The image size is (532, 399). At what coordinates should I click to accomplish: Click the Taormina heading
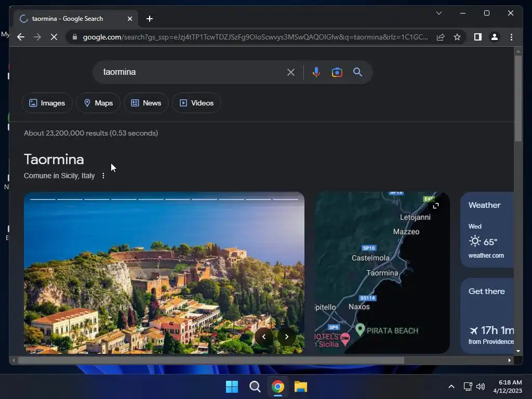54,159
